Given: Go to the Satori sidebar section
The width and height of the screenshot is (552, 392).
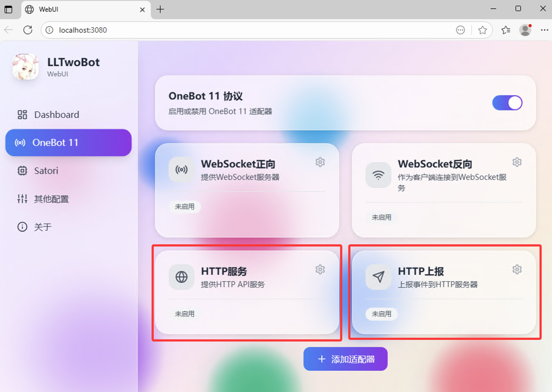Looking at the screenshot, I should pos(46,171).
